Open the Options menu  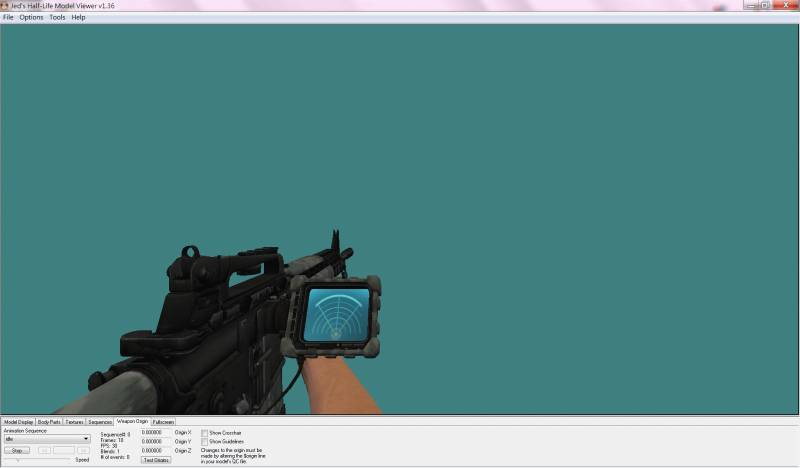(x=31, y=17)
